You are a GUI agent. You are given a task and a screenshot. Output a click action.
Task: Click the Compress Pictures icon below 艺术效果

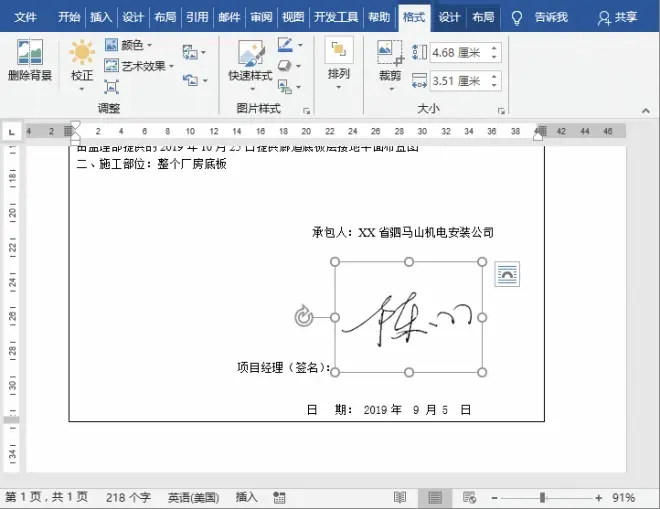[x=111, y=86]
